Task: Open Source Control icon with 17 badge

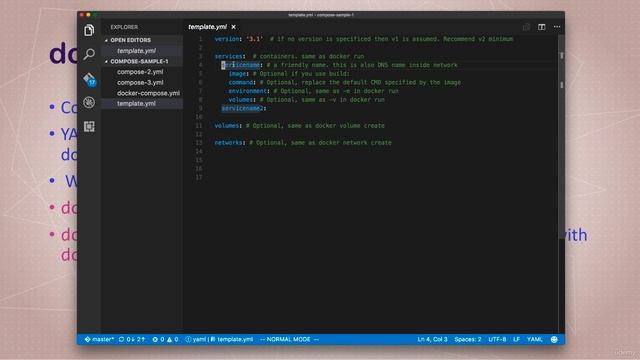Action: coord(89,79)
